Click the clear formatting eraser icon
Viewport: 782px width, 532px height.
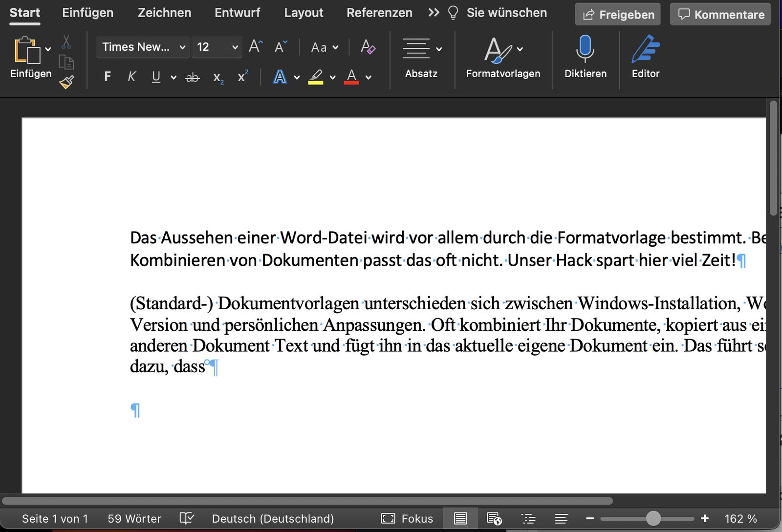[368, 47]
